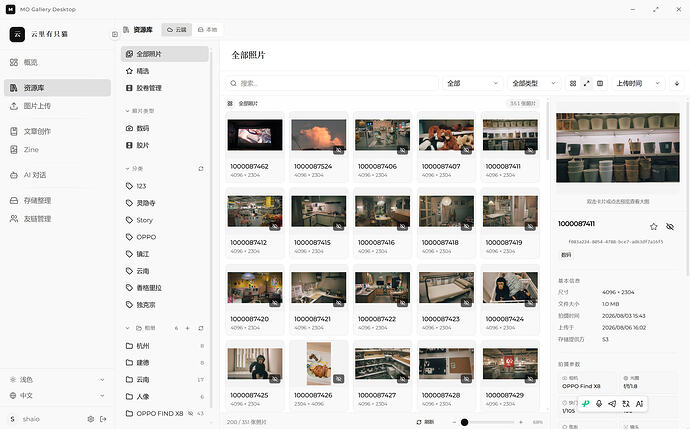Collapse the 照片类型 section
Image resolution: width=690 pixels, height=429 pixels.
click(x=127, y=111)
